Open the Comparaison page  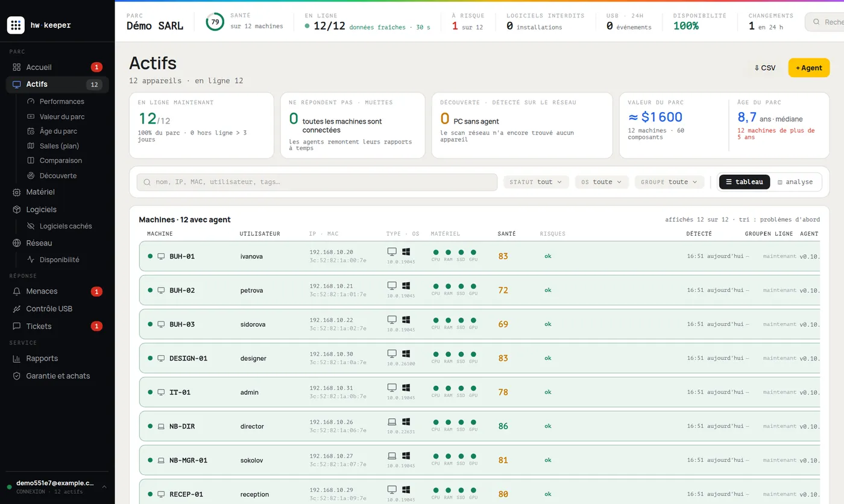click(x=61, y=160)
